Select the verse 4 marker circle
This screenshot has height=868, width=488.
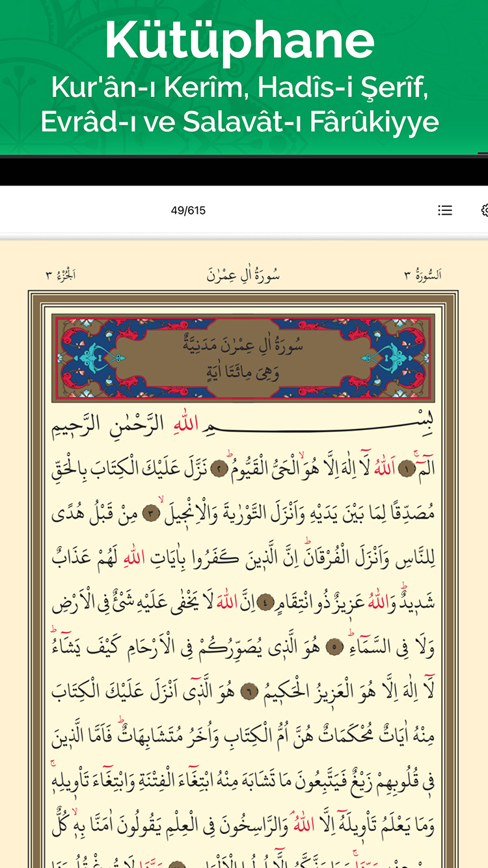(x=265, y=603)
